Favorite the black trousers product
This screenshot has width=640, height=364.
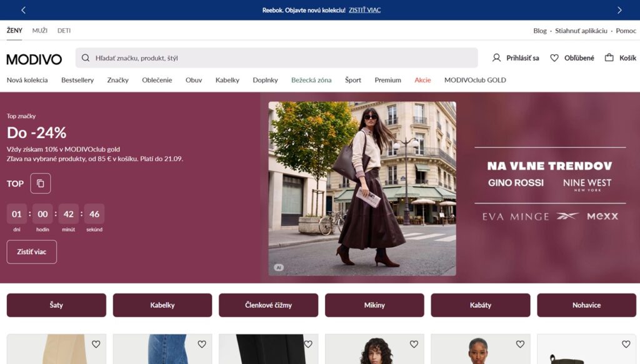pyautogui.click(x=308, y=344)
